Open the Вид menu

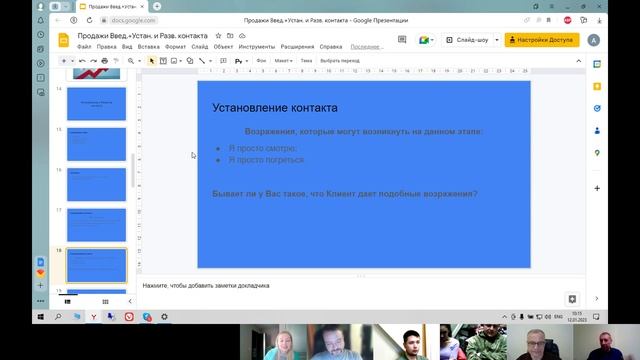coord(127,47)
